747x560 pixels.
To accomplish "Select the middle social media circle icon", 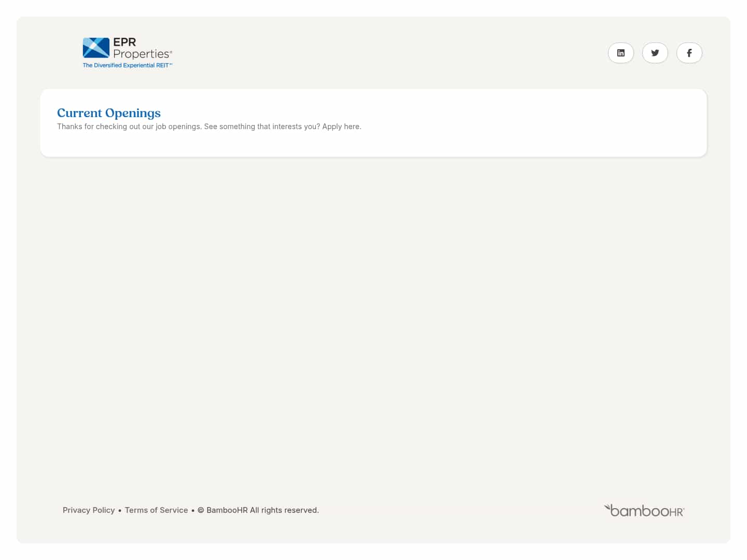I will [x=655, y=52].
